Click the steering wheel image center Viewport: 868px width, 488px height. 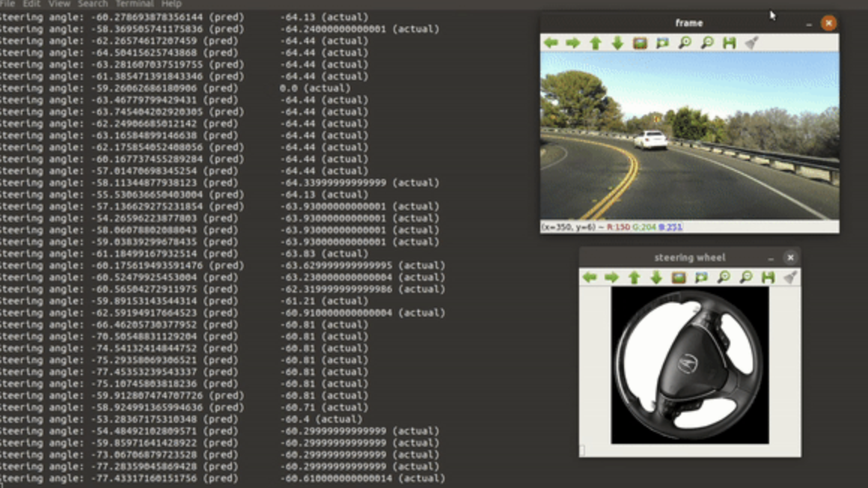tap(689, 365)
